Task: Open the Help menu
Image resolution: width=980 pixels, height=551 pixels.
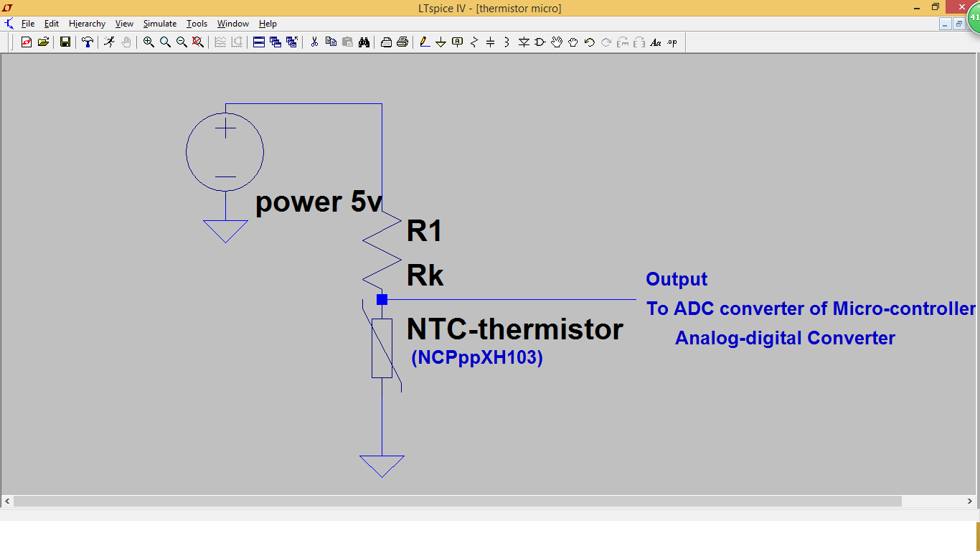Action: (x=268, y=24)
